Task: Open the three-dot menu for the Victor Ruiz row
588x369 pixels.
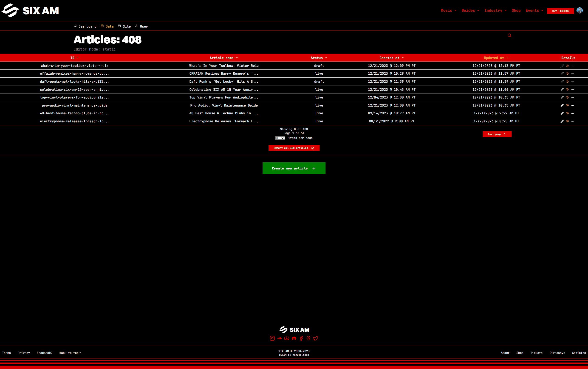Action: point(573,66)
